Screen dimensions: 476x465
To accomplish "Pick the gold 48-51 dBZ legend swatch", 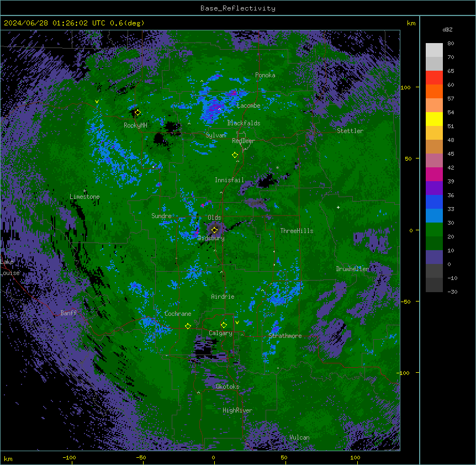I will coord(434,133).
